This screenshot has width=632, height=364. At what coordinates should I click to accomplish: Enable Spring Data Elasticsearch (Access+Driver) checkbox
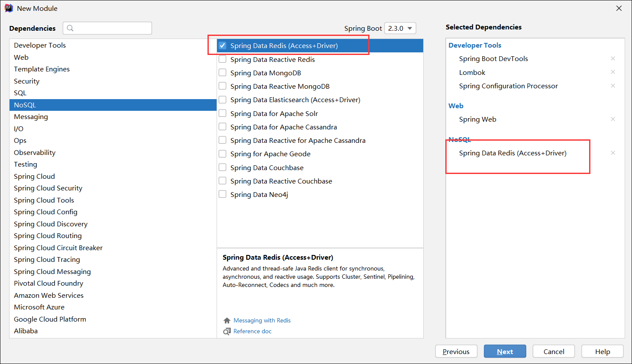tap(223, 100)
